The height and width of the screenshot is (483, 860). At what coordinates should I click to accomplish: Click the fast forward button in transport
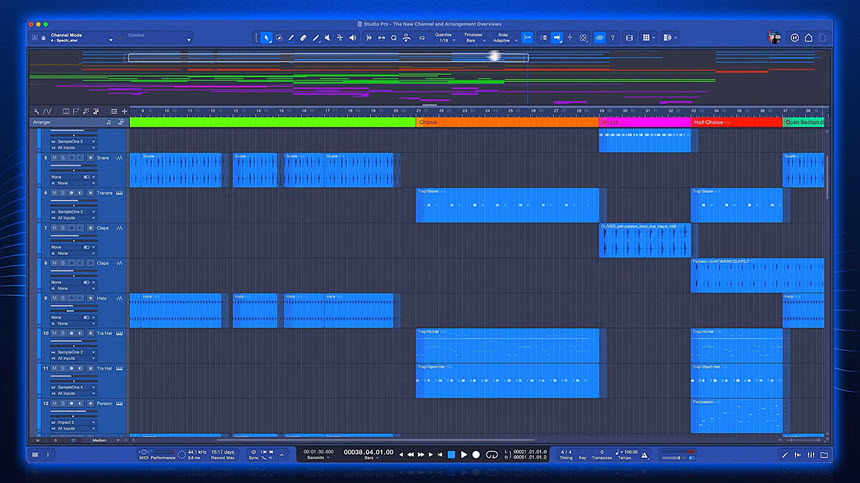(421, 454)
